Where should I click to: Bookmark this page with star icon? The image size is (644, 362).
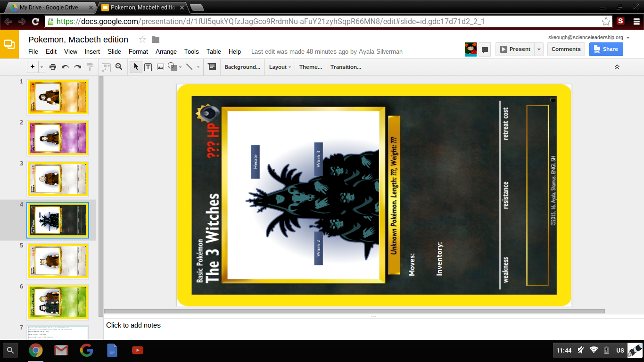[606, 22]
